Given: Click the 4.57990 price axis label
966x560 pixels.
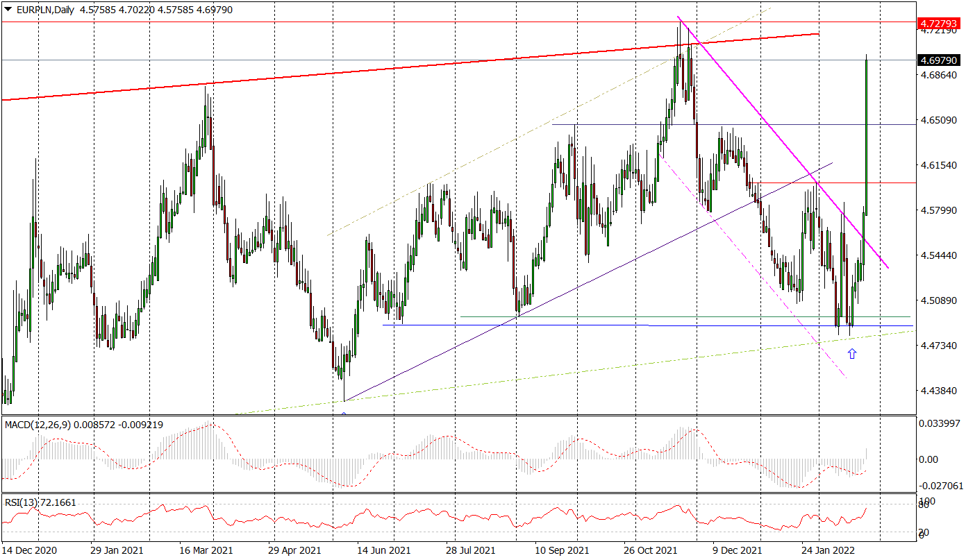Looking at the screenshot, I should click(938, 210).
